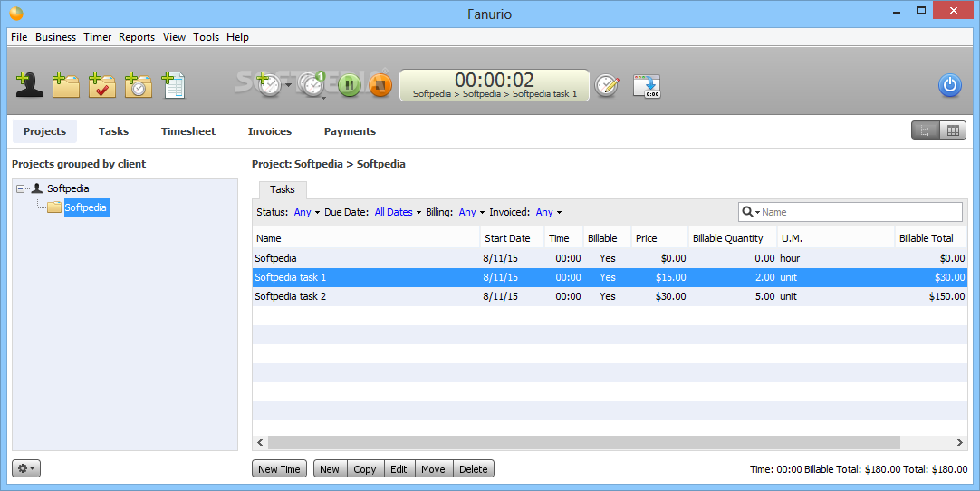Collapse the Softpedia client tree node
Viewport: 980px width, 491px height.
tap(21, 188)
